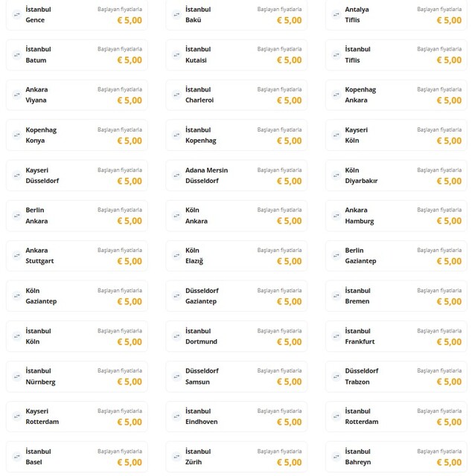Click the swap icon on Ankara–Viyana card
Screen dimensions: 472x476
(x=16, y=94)
